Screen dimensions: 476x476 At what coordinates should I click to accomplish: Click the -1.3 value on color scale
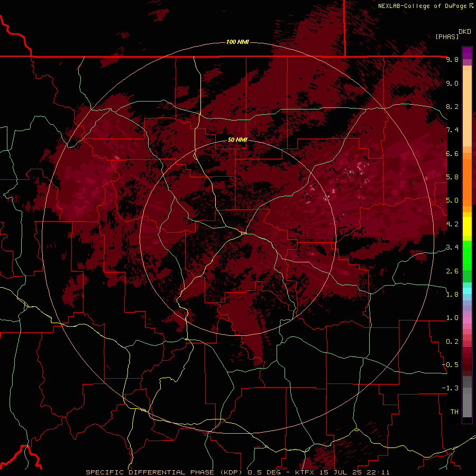(451, 388)
